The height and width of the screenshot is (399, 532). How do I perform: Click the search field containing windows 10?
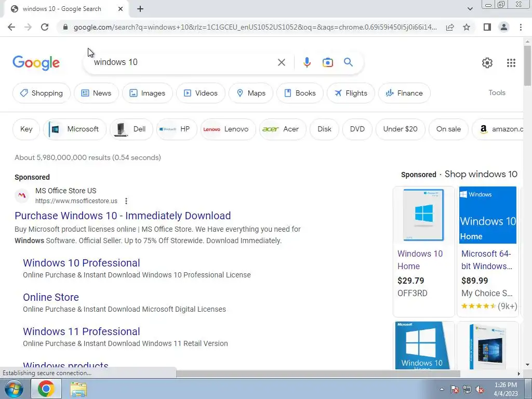pyautogui.click(x=183, y=62)
